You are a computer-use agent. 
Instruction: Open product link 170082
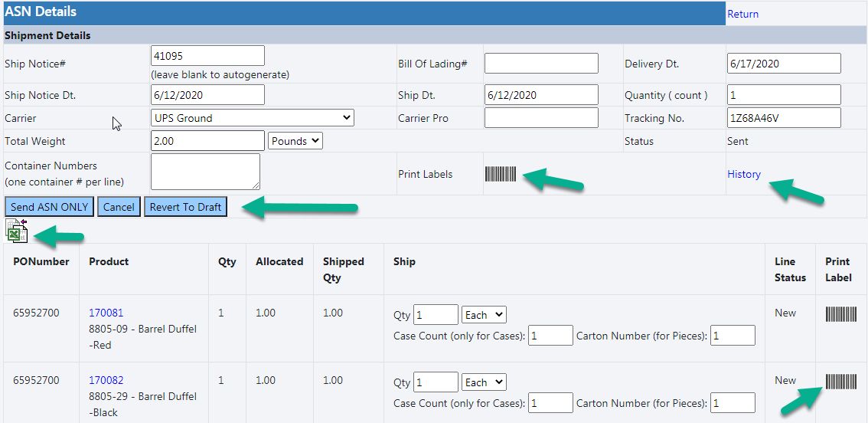pyautogui.click(x=106, y=380)
